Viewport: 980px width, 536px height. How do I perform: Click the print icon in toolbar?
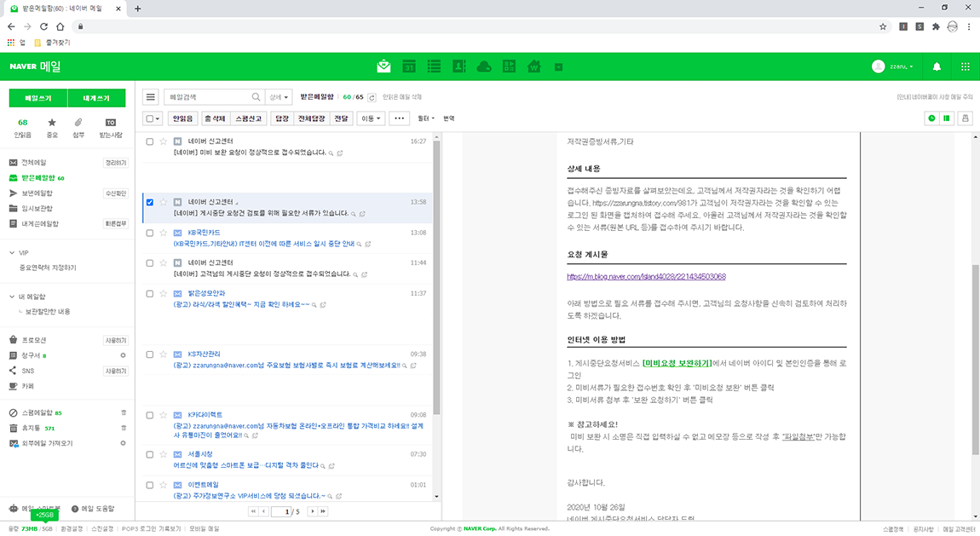(x=965, y=118)
